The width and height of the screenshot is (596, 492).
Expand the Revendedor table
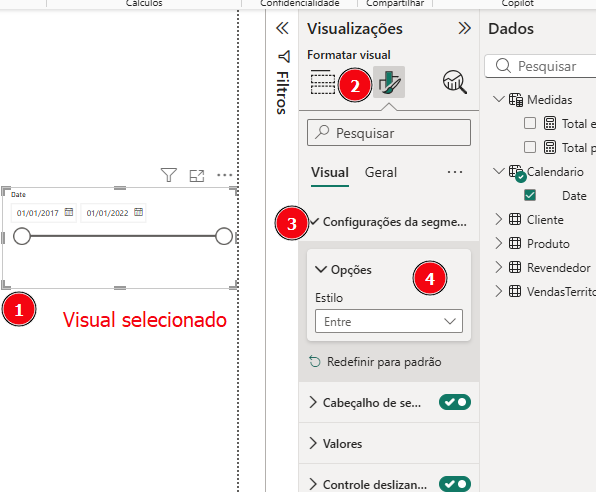click(499, 267)
